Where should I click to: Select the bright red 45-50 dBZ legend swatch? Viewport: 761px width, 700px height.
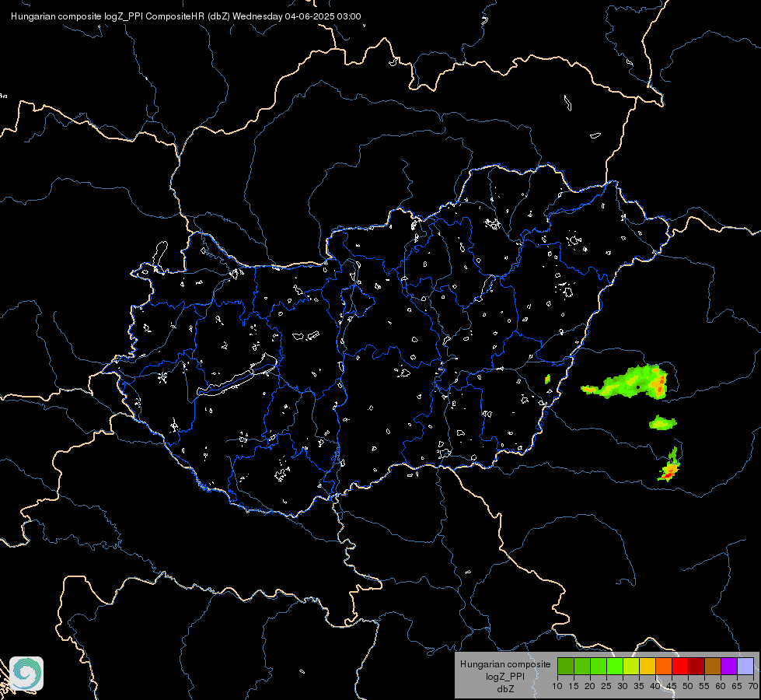coord(680,666)
